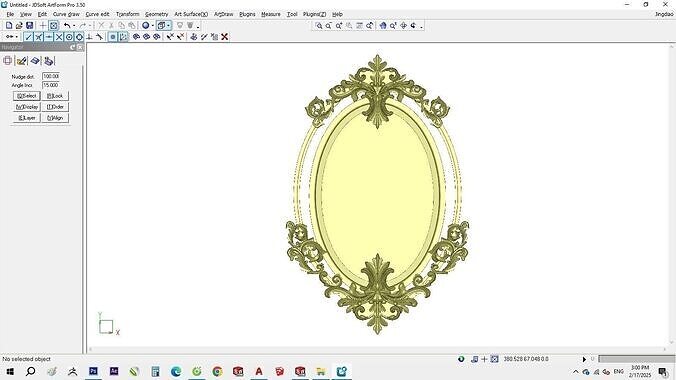This screenshot has width=676, height=380.
Task: Select the pencil edit Navigator tab icon
Action: coord(22,61)
